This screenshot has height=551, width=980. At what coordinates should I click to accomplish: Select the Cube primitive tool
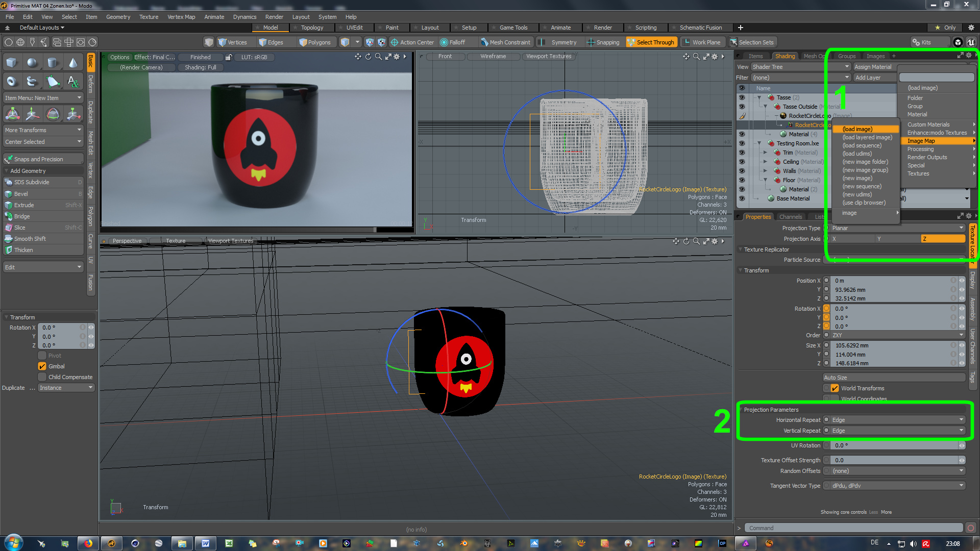12,62
